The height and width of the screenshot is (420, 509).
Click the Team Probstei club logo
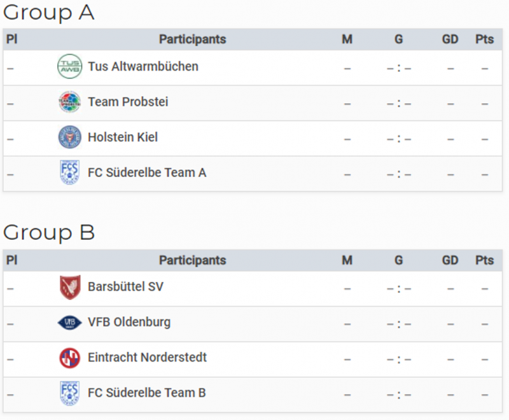click(69, 102)
